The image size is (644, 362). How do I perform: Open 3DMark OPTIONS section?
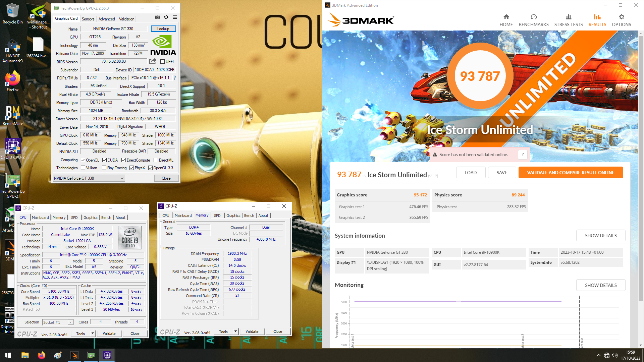click(621, 20)
